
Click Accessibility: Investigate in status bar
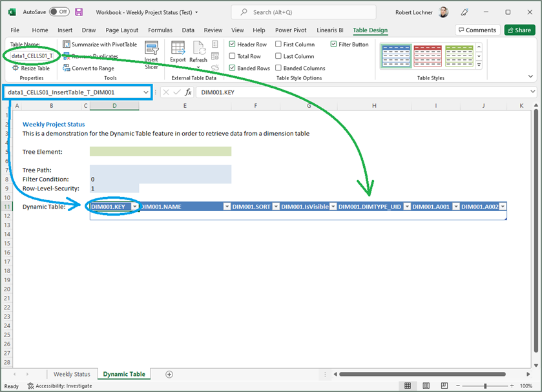[60, 386]
